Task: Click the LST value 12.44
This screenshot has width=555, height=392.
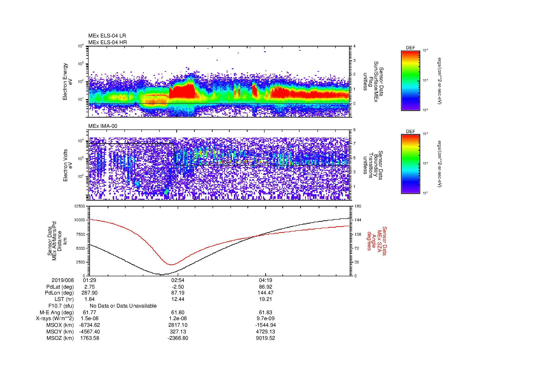Action: tap(178, 300)
